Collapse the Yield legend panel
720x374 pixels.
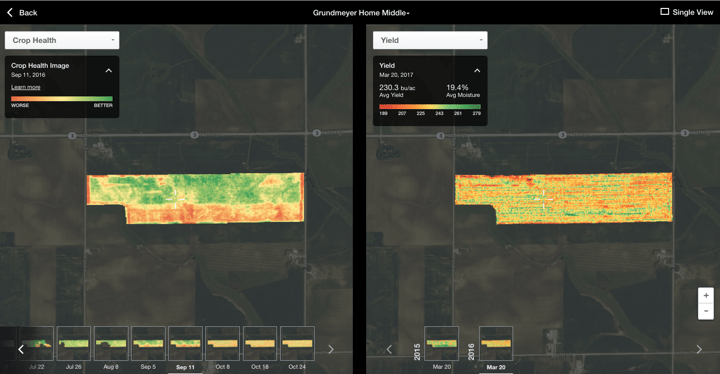pos(477,71)
